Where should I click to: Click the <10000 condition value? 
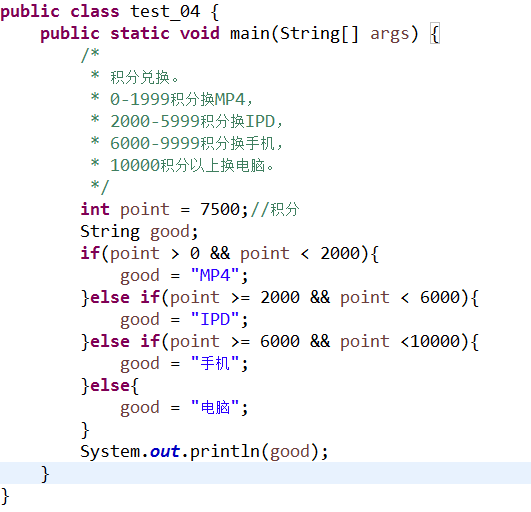(x=430, y=341)
